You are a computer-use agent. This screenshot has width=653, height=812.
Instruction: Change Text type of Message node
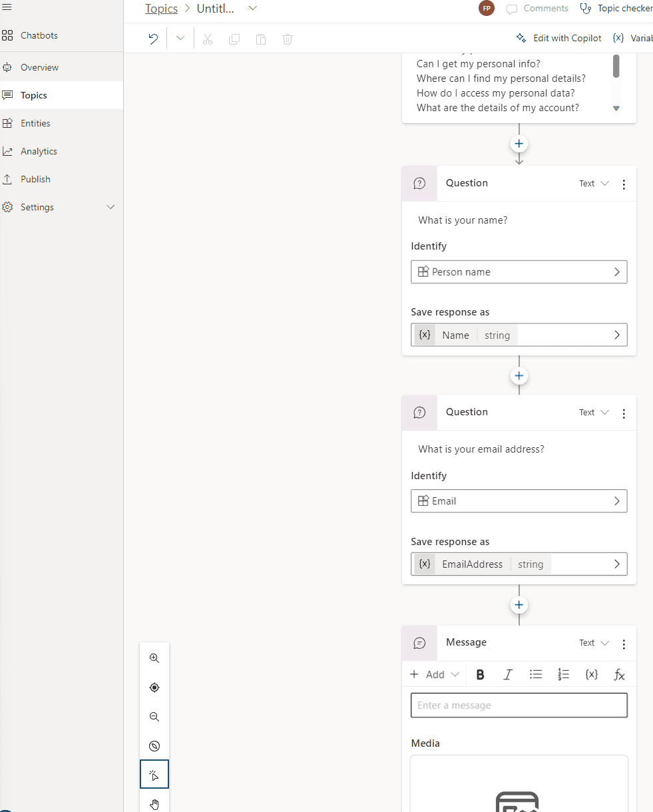tap(594, 643)
